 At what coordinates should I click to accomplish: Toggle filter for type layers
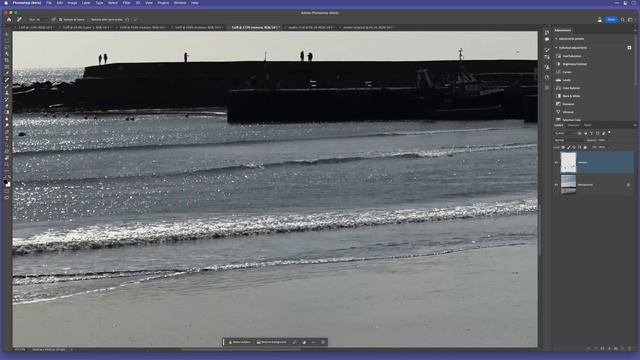pyautogui.click(x=591, y=133)
